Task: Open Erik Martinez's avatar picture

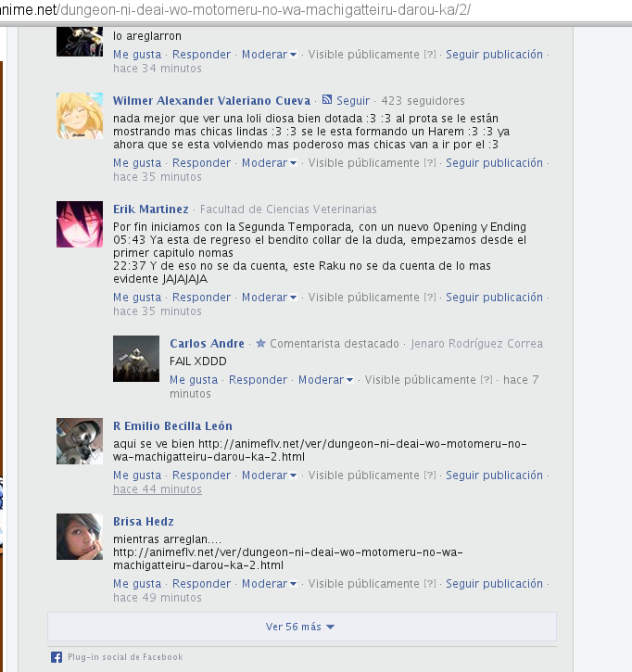Action: tap(80, 224)
